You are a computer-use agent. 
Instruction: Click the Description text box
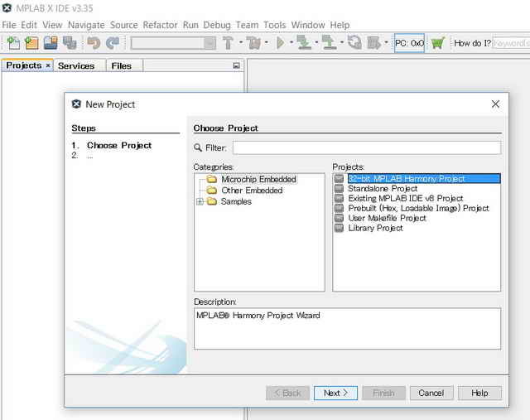pos(348,329)
